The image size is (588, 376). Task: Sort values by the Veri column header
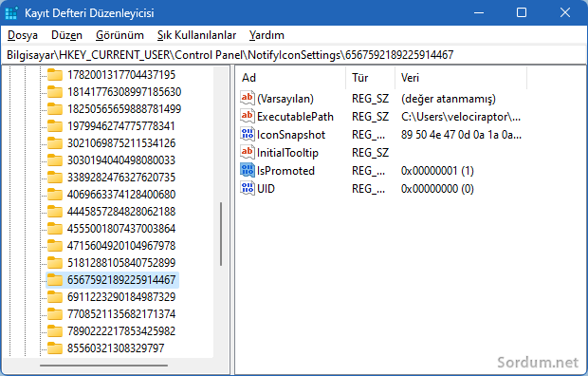461,78
